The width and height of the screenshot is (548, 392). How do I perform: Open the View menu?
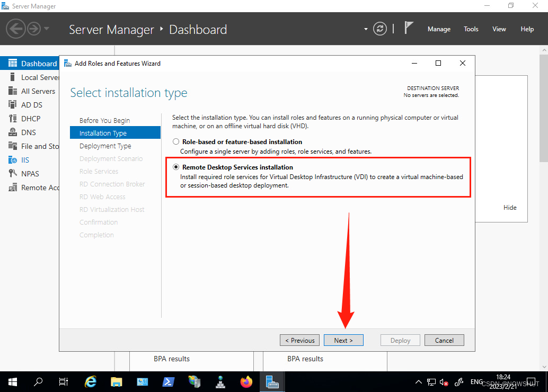(499, 29)
